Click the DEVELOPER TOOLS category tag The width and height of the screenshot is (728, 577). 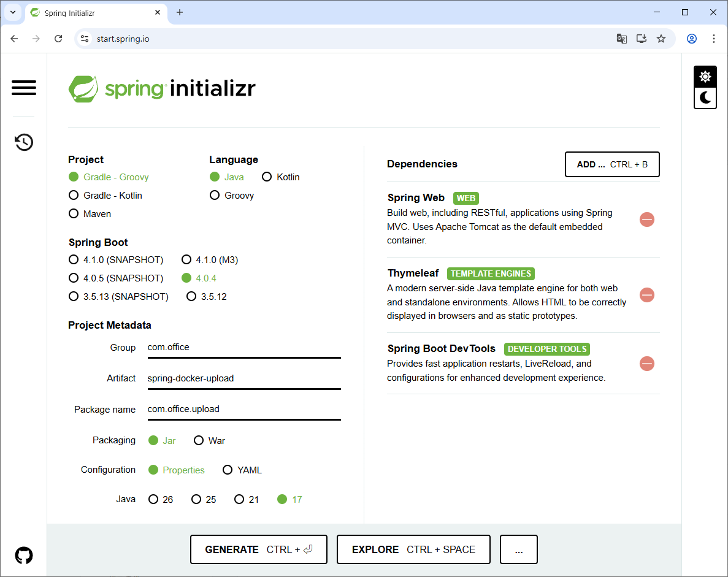[x=547, y=349]
